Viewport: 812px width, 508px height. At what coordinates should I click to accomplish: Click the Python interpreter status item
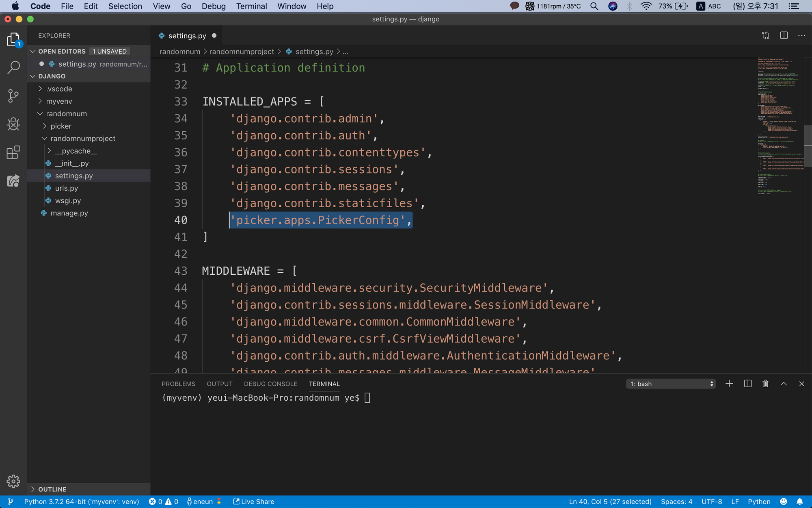click(81, 501)
